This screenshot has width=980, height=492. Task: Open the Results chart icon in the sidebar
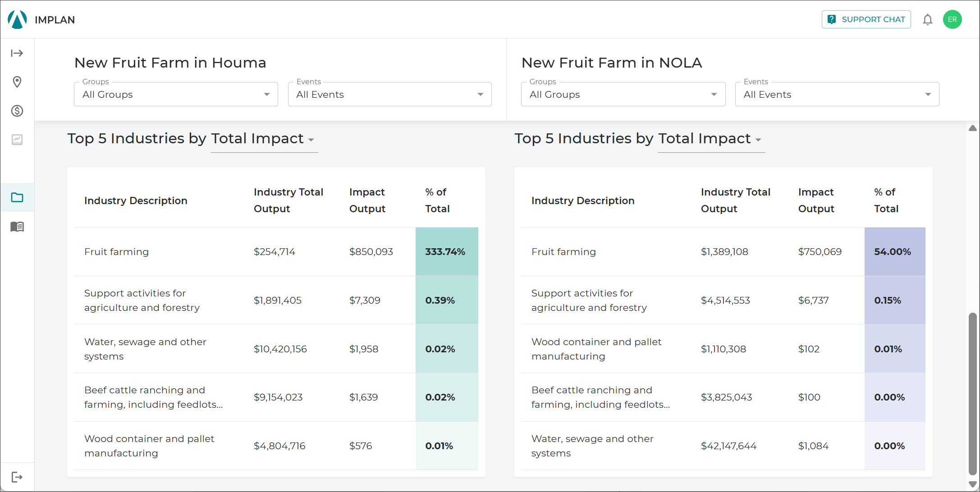17,140
